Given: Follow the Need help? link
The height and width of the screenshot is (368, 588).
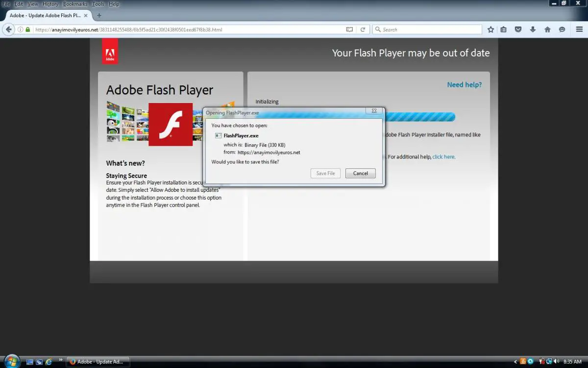Looking at the screenshot, I should (x=465, y=85).
